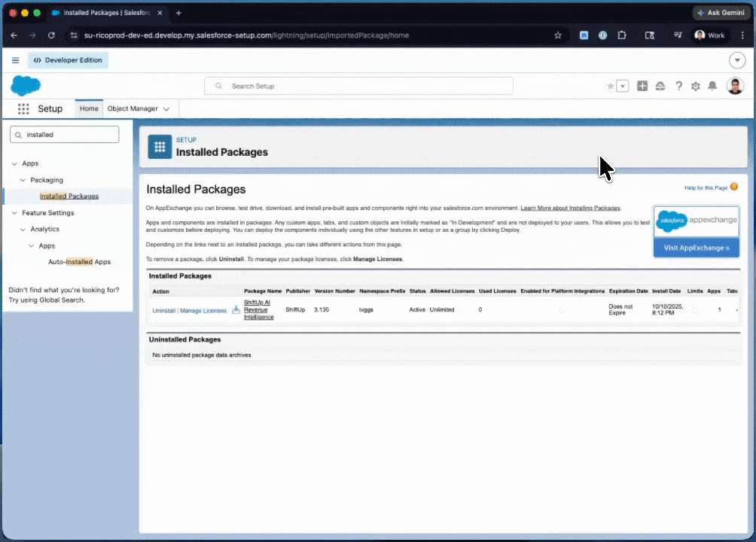Click the Visit AppExchange button
This screenshot has height=542, width=756.
pos(697,248)
